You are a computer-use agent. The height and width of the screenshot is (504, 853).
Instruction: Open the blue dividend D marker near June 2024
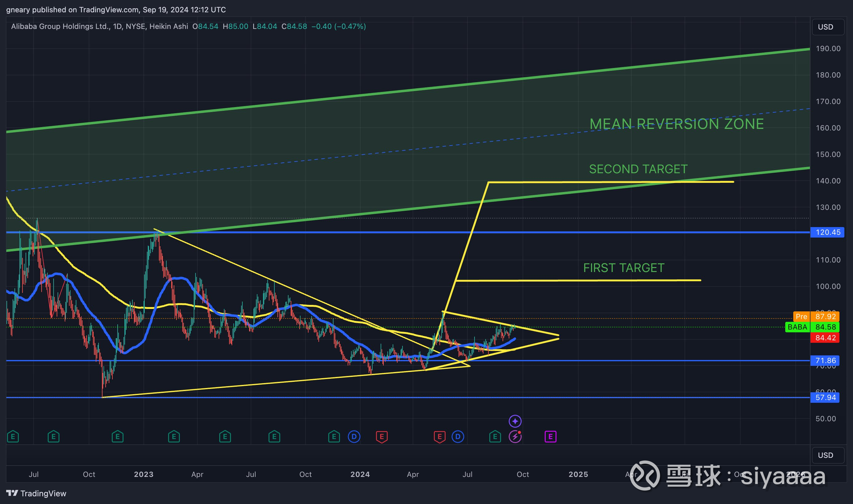pyautogui.click(x=458, y=436)
